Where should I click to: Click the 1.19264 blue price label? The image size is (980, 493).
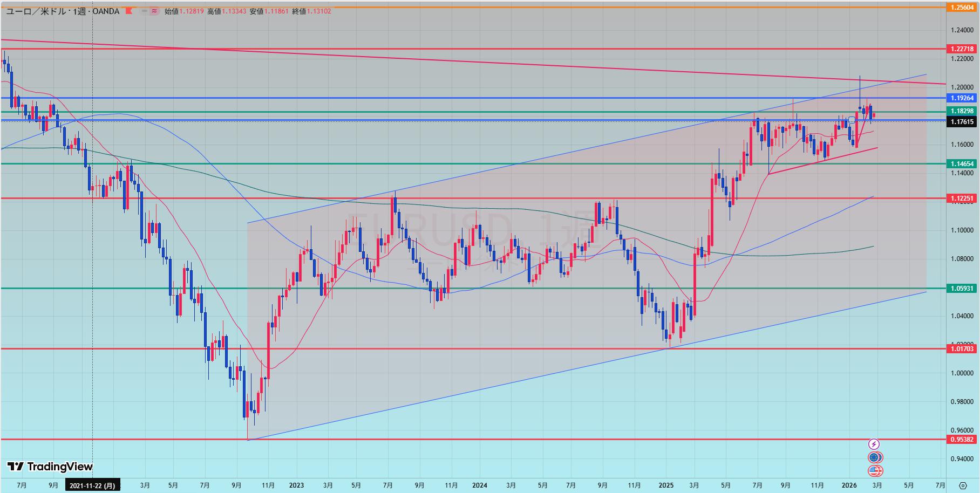click(x=962, y=98)
